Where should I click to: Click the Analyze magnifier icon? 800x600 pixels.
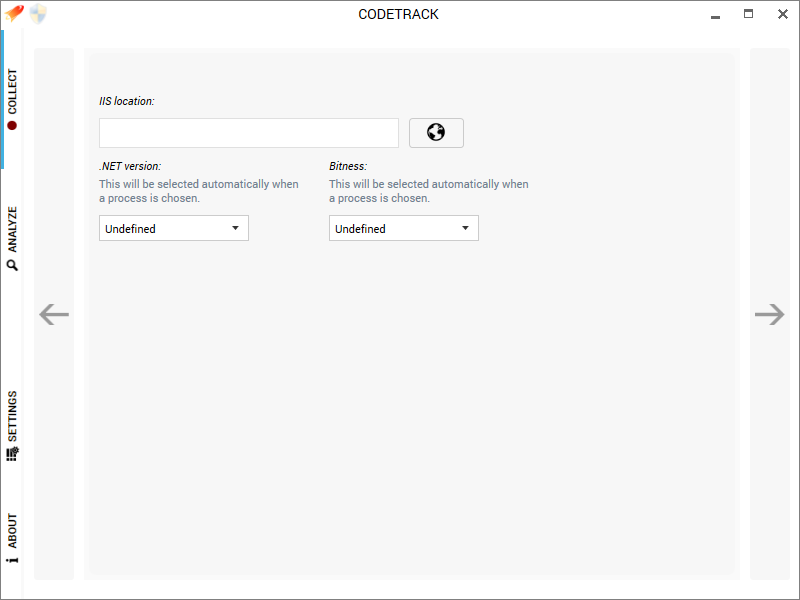coord(12,265)
